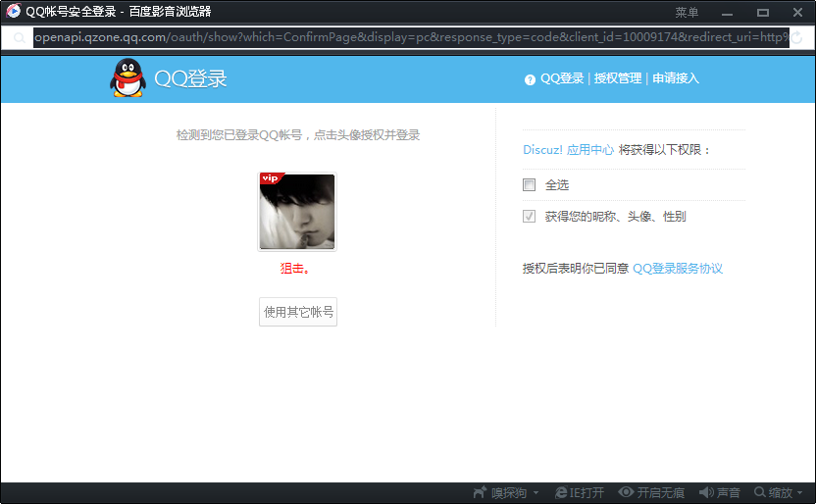Click the Baidu browser logo in the title bar
816x504 pixels.
13,11
